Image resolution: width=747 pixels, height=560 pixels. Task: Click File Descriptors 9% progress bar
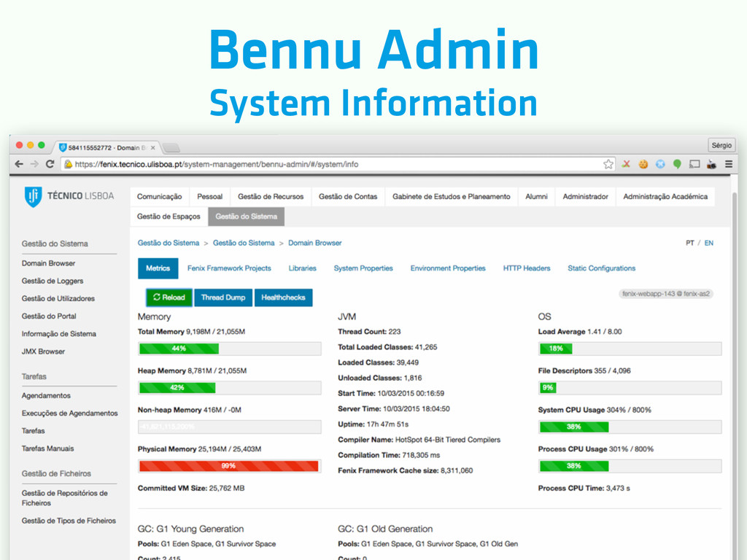click(630, 388)
